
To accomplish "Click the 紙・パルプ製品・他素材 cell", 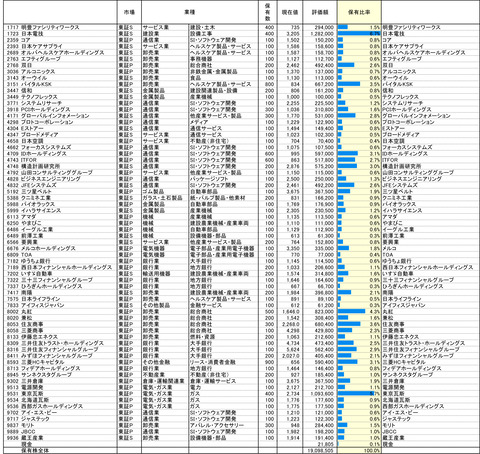I will pyautogui.click(x=223, y=198).
